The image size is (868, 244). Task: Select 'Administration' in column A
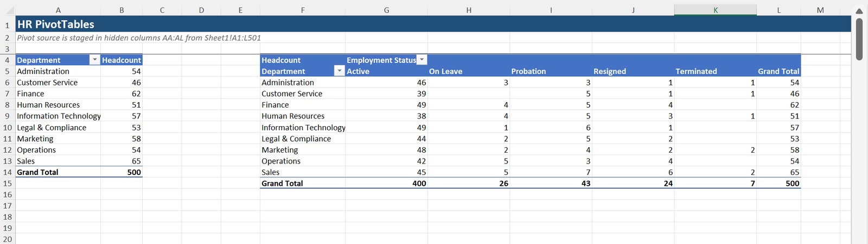click(58, 71)
